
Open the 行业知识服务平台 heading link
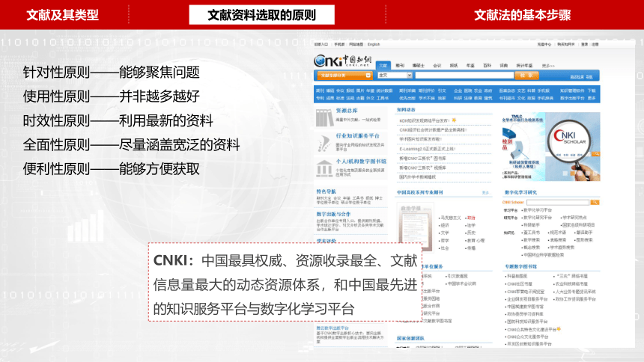(358, 136)
